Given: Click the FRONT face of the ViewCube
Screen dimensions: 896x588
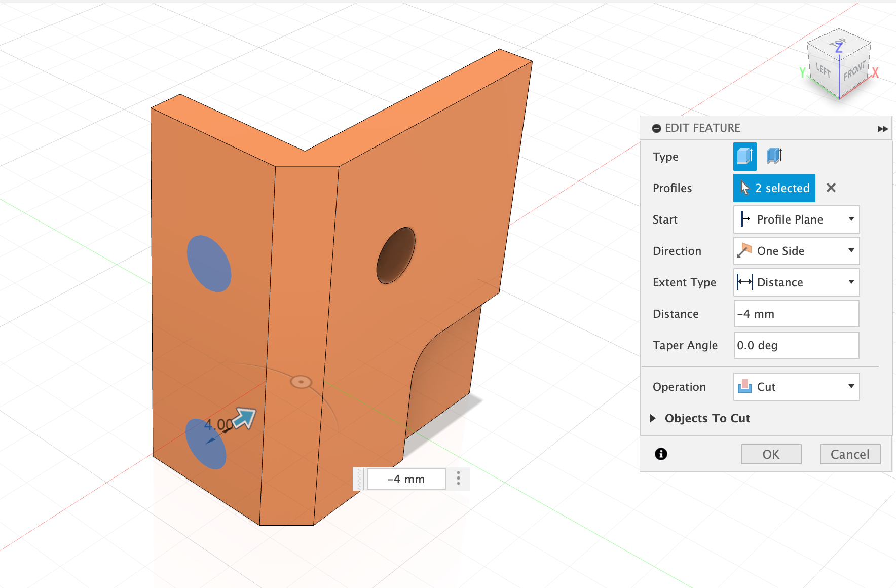Looking at the screenshot, I should 855,70.
